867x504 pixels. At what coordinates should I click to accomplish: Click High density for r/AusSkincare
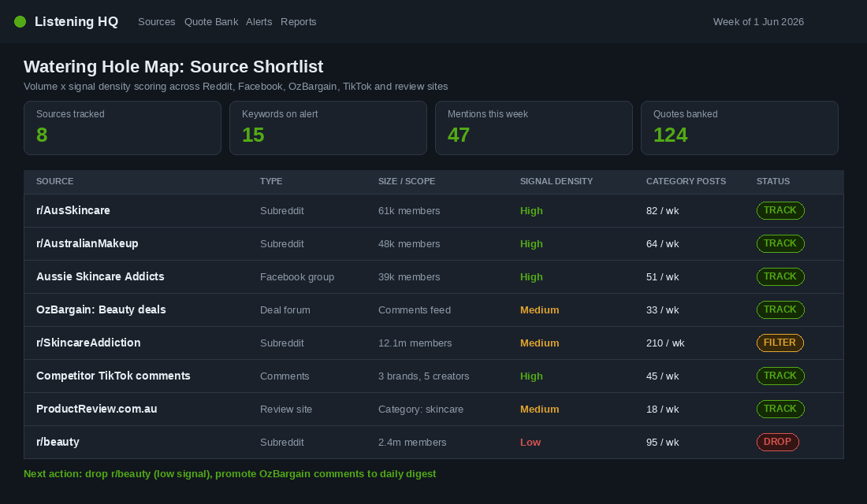point(531,210)
